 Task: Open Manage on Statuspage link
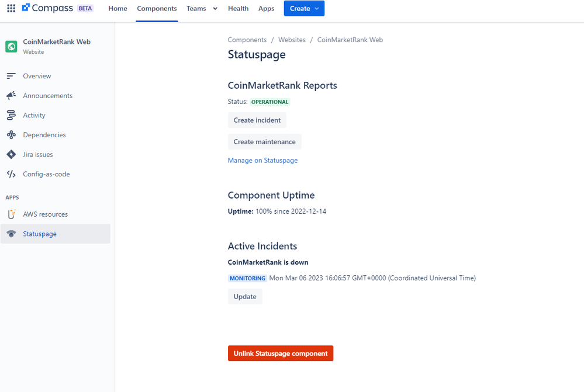(262, 160)
